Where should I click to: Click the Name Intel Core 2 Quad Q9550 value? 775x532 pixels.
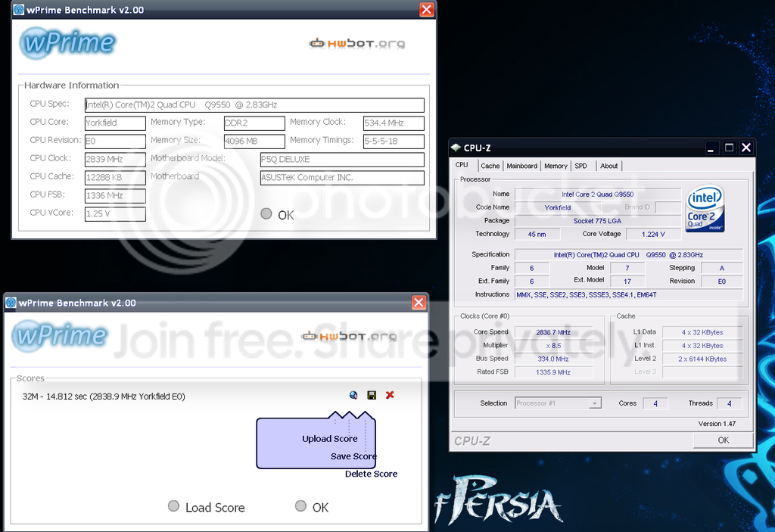(x=598, y=194)
